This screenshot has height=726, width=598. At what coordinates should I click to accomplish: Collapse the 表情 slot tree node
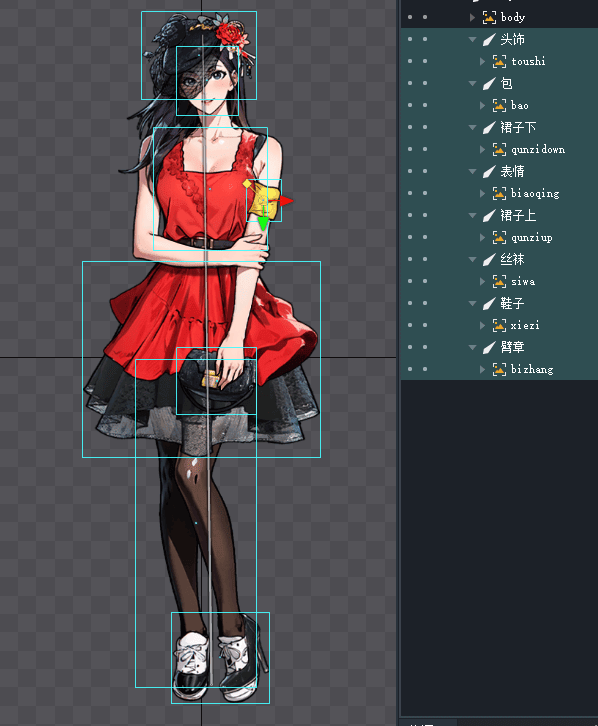pos(473,172)
